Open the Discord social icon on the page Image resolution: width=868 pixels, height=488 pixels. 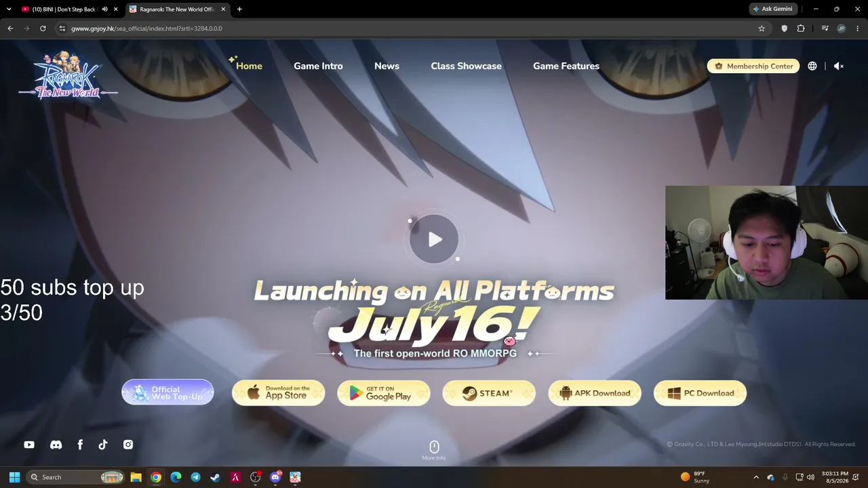(56, 445)
